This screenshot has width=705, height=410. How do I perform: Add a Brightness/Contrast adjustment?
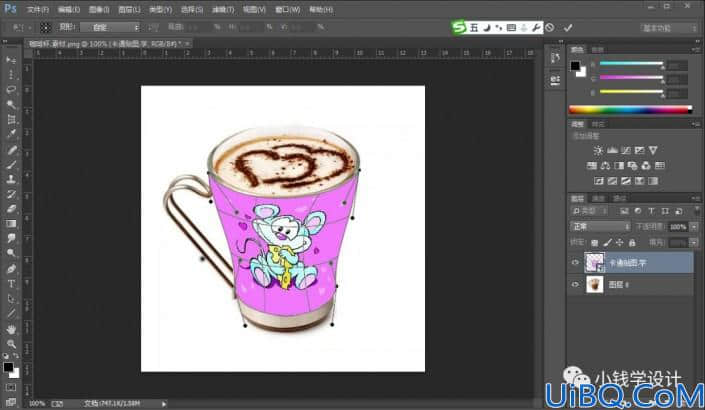(598, 150)
